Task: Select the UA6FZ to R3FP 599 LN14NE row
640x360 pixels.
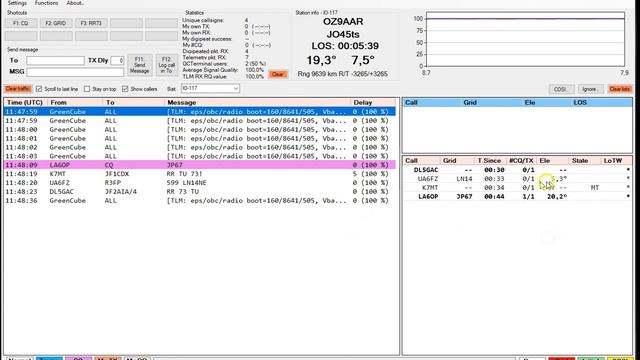Action: tap(200, 183)
